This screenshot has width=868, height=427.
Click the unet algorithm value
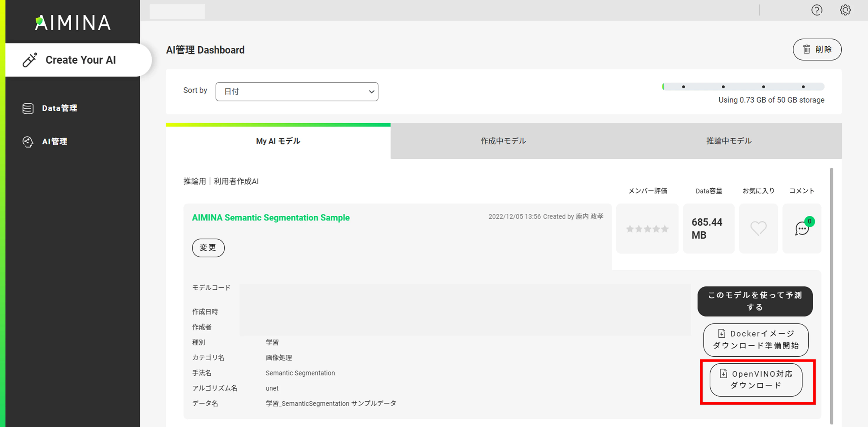pos(272,388)
